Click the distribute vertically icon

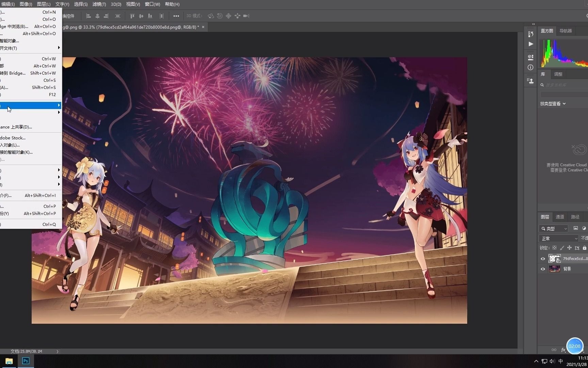click(118, 16)
